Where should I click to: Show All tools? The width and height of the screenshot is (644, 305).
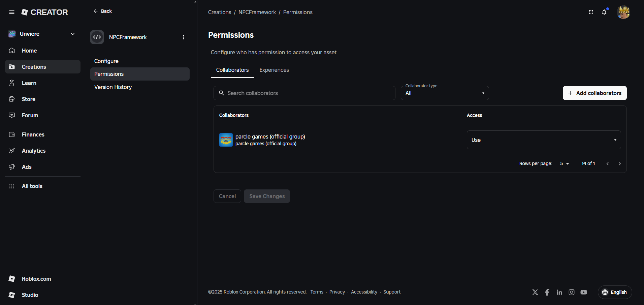pos(43,186)
